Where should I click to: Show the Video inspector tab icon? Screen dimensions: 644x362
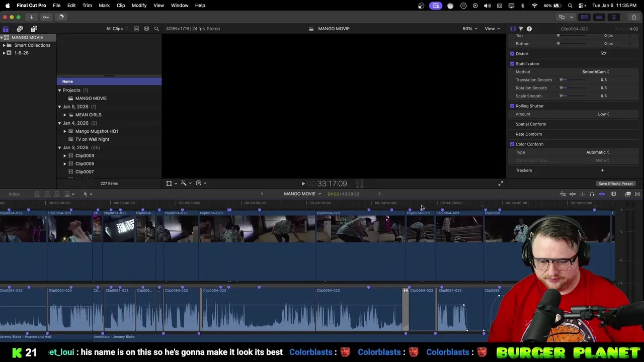[513, 29]
